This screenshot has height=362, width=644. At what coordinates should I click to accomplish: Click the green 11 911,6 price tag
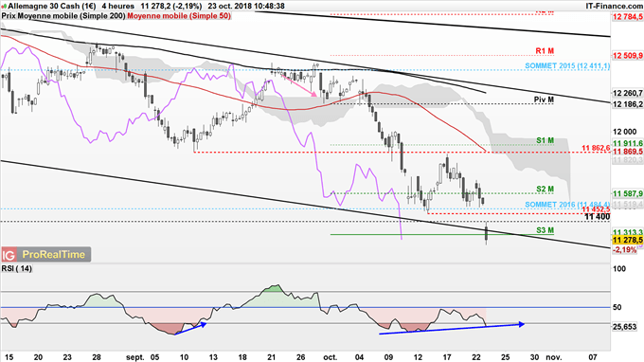tap(627, 143)
